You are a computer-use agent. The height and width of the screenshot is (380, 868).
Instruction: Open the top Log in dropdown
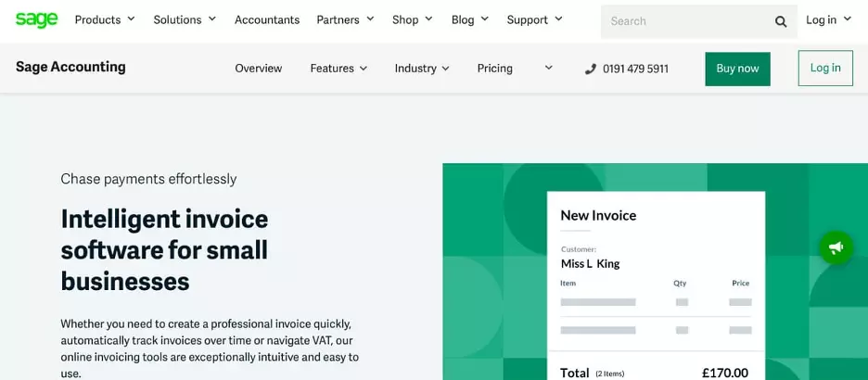pos(829,19)
